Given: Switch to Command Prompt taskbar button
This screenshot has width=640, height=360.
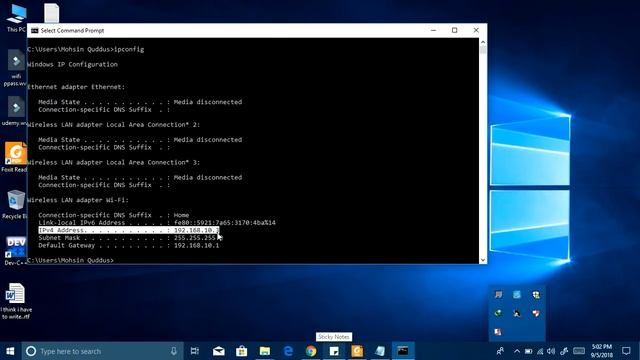Looking at the screenshot, I should 403,351.
